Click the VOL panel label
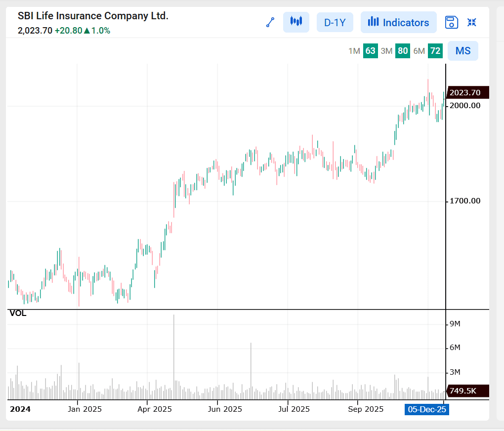The image size is (504, 431). pyautogui.click(x=18, y=313)
